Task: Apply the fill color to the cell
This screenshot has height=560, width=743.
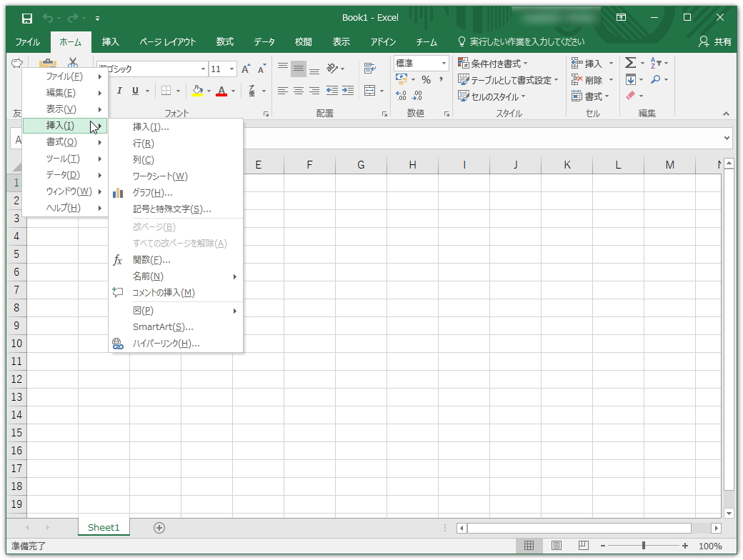Action: click(x=196, y=91)
